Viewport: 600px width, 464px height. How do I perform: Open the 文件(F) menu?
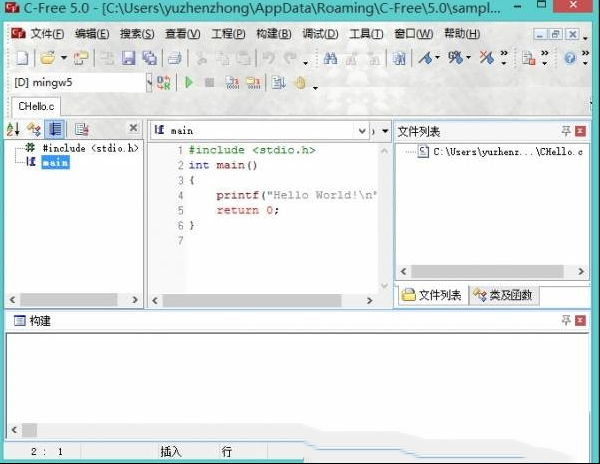[47, 34]
